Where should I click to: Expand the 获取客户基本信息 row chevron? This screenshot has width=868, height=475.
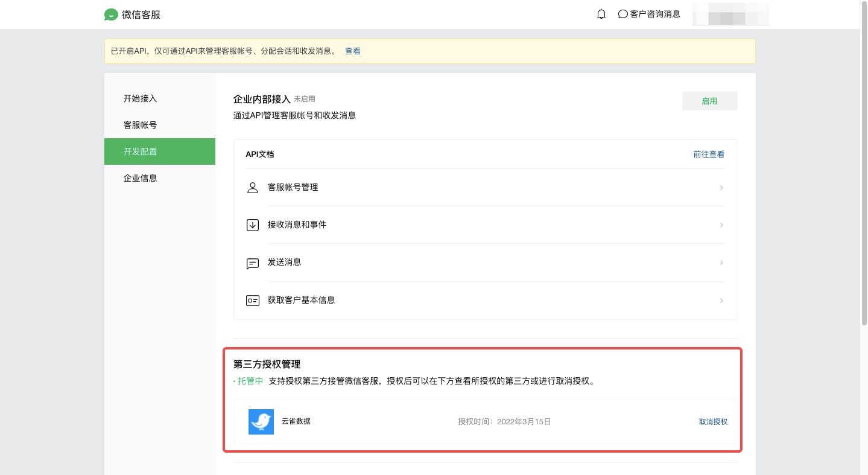click(x=721, y=301)
